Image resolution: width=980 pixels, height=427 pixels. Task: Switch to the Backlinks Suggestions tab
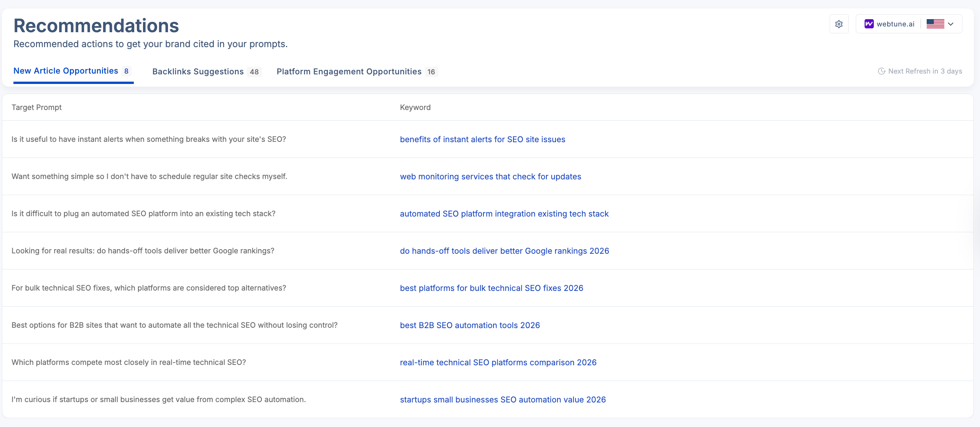198,71
